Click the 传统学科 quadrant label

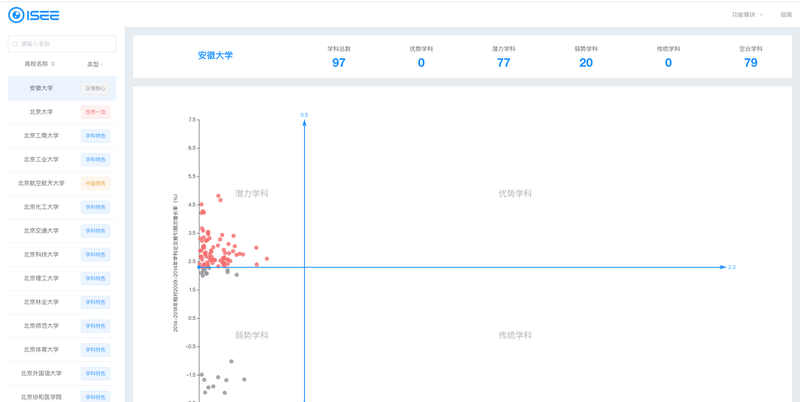[515, 336]
